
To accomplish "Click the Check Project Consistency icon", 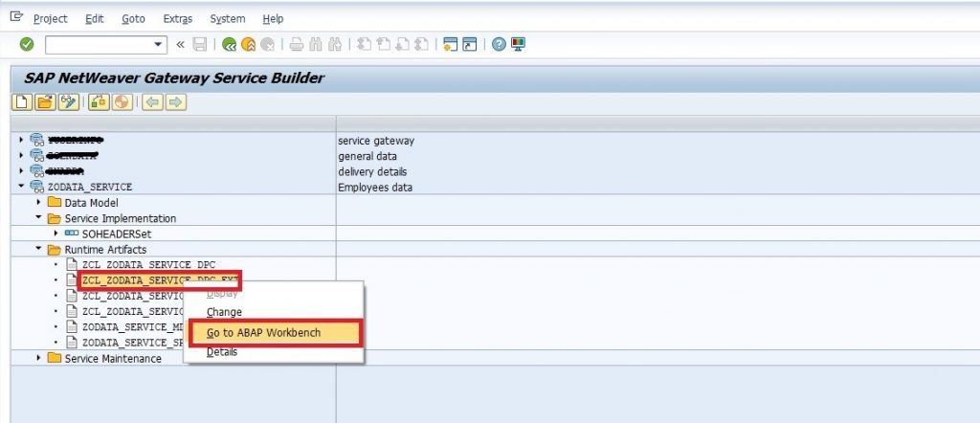I will pyautogui.click(x=99, y=101).
